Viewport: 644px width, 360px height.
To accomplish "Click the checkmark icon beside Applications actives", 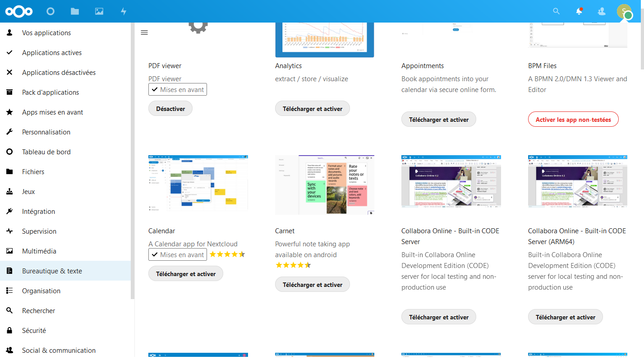I will [x=9, y=52].
